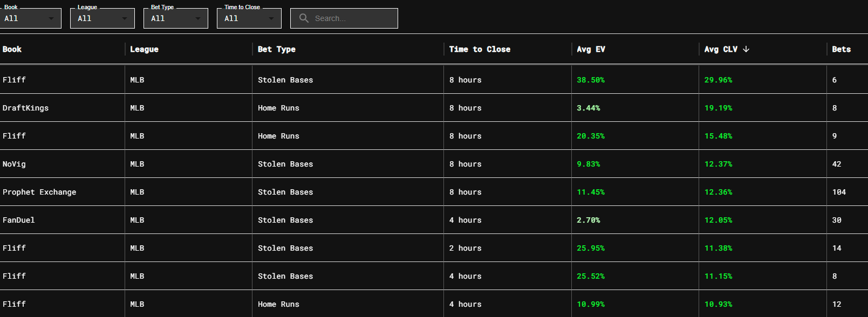Expand the Time to Close dropdown

pyautogui.click(x=249, y=18)
